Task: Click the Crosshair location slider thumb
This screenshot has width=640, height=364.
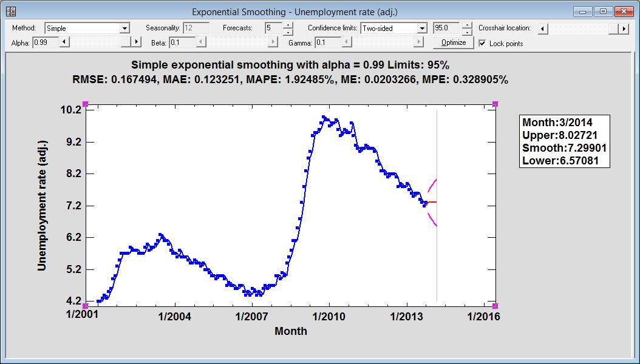Action: click(x=613, y=29)
